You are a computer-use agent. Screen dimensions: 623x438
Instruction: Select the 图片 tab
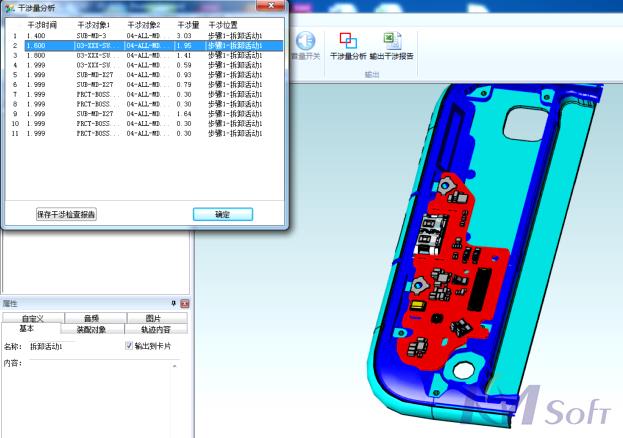click(x=153, y=318)
